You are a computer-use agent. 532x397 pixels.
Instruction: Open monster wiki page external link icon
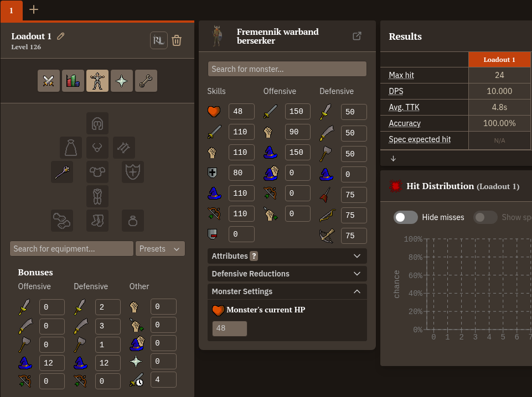(x=357, y=36)
